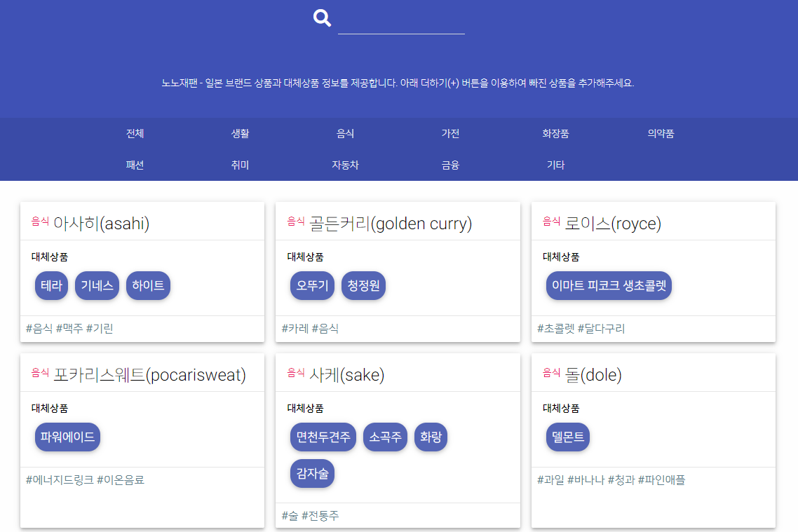Click the #전통주 hashtag
Viewport: 798px width, 532px height.
[x=320, y=516]
